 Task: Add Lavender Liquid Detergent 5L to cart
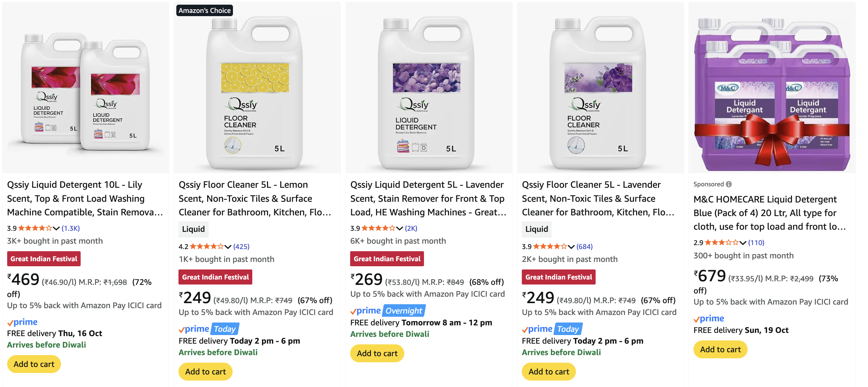(x=377, y=353)
